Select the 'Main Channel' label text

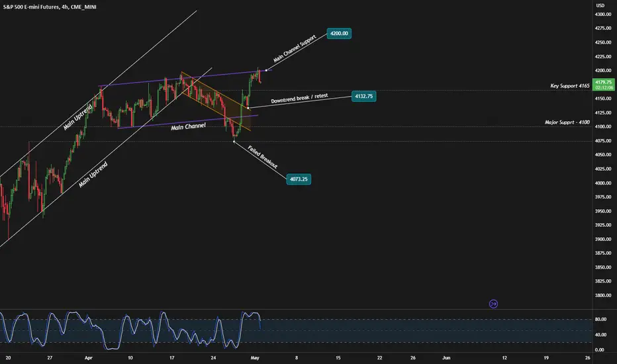tap(188, 126)
